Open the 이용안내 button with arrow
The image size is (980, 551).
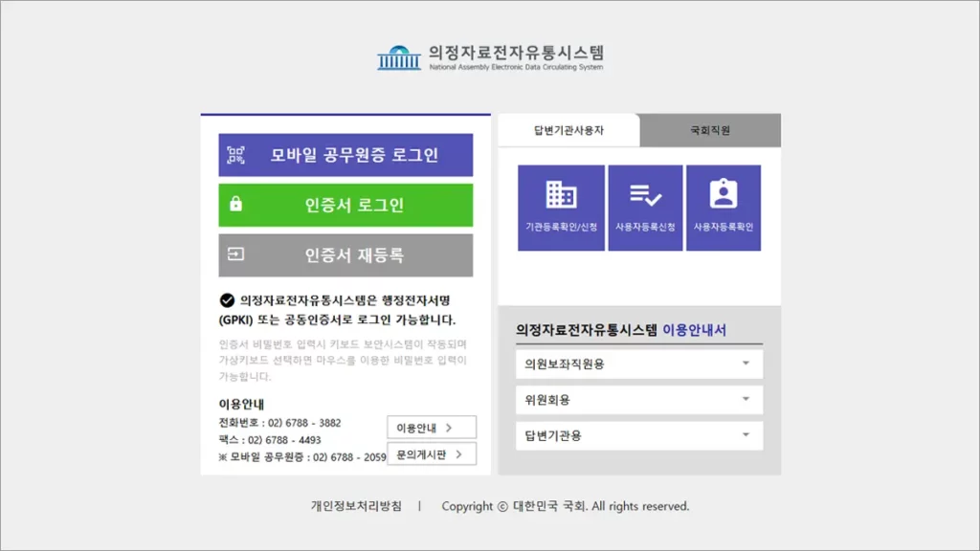pos(432,428)
